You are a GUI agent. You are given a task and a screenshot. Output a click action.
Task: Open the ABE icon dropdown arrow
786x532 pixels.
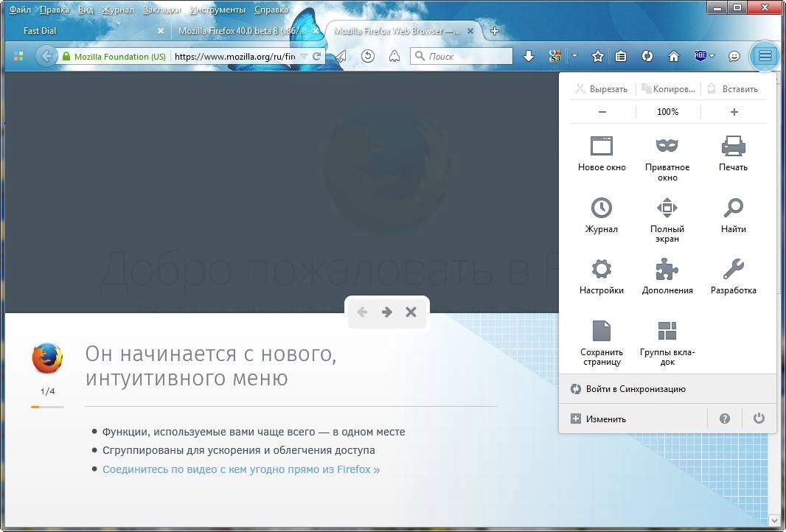click(x=712, y=56)
